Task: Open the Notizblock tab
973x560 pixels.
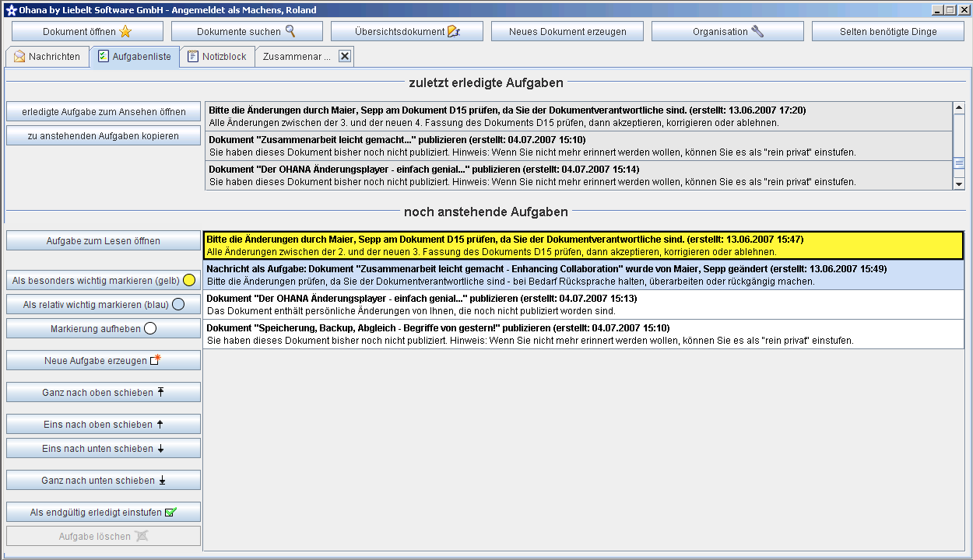Action: coord(217,57)
